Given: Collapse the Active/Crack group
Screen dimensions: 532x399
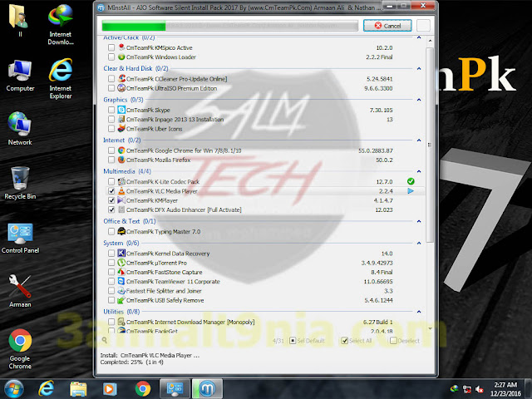Looking at the screenshot, I should pyautogui.click(x=419, y=37).
